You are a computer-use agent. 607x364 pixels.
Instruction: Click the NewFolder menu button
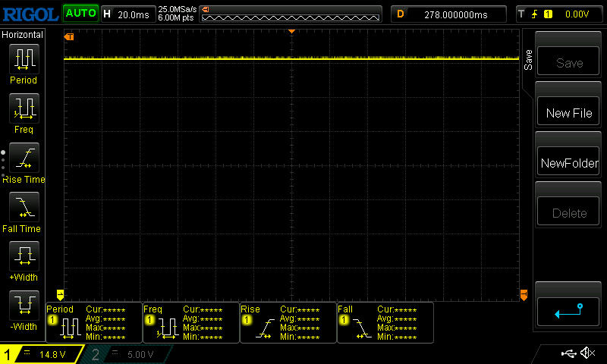(569, 163)
